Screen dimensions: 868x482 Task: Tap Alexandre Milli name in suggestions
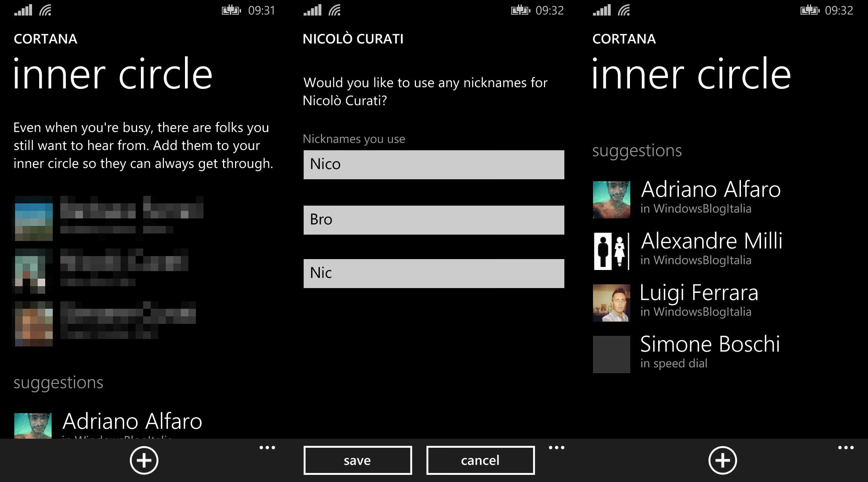[x=712, y=241]
